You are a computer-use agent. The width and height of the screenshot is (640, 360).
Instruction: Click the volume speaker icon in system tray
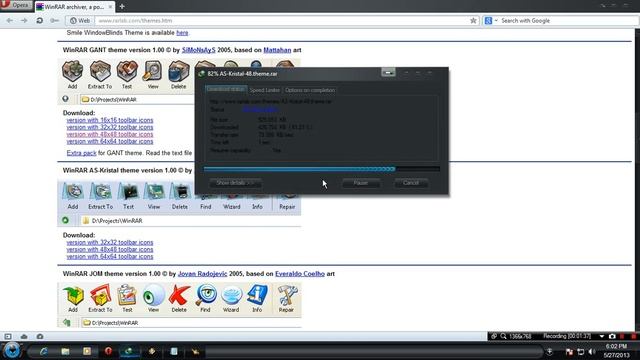coord(591,351)
